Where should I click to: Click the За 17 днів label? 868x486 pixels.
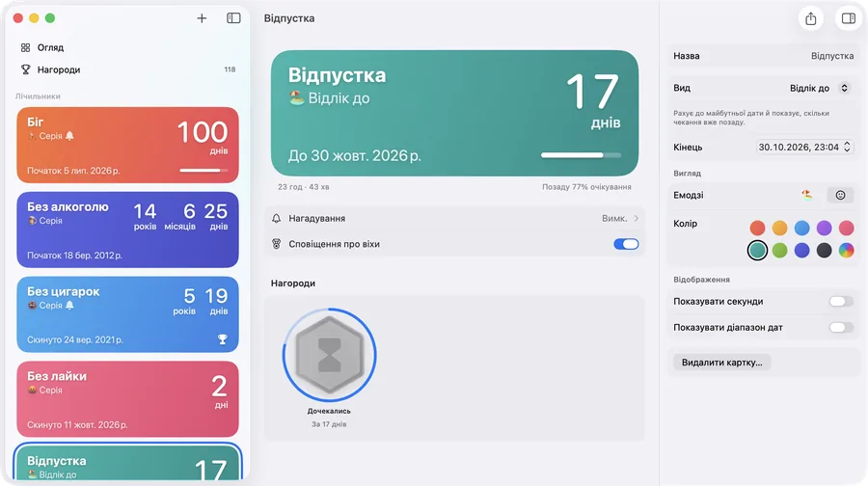pos(329,424)
